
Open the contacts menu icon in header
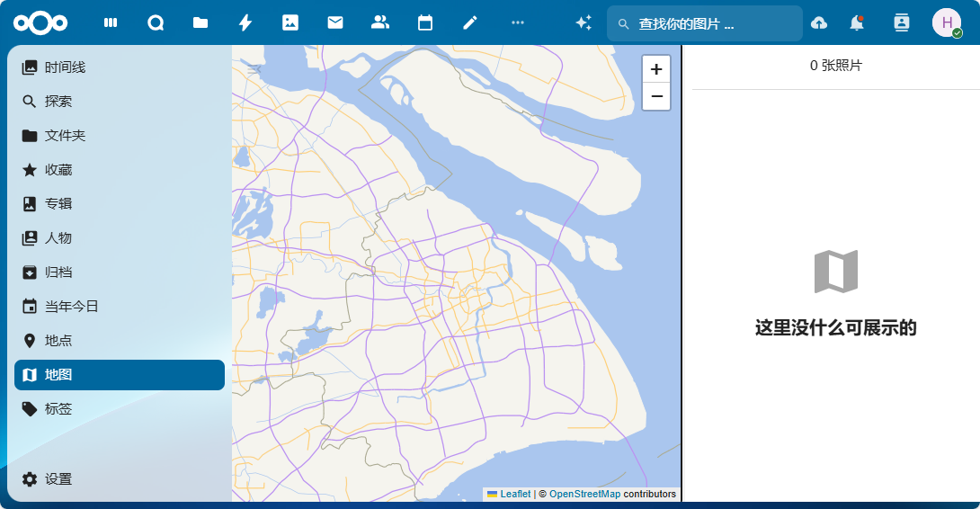[x=902, y=23]
